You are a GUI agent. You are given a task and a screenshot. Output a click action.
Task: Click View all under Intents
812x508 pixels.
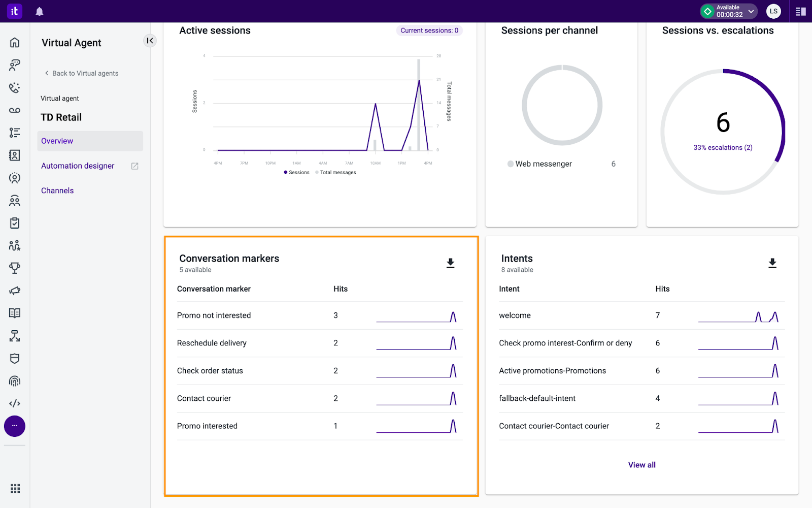click(x=641, y=464)
